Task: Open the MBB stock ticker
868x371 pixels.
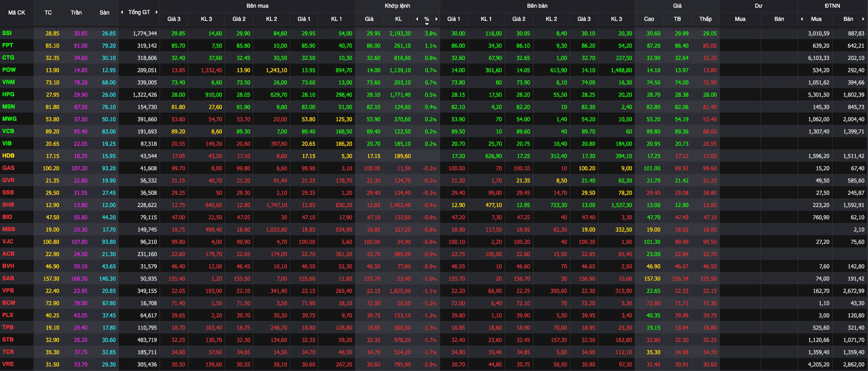Action: tap(9, 229)
